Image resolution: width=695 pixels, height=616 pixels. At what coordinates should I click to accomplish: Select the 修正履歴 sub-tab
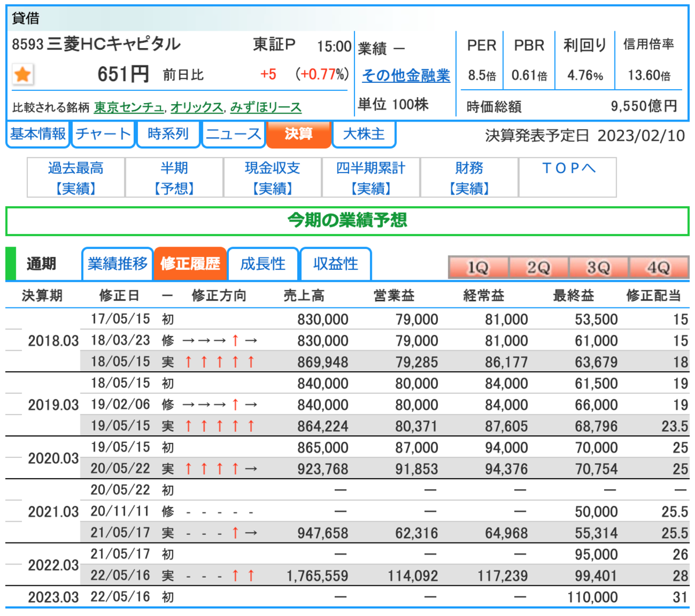coord(190,264)
